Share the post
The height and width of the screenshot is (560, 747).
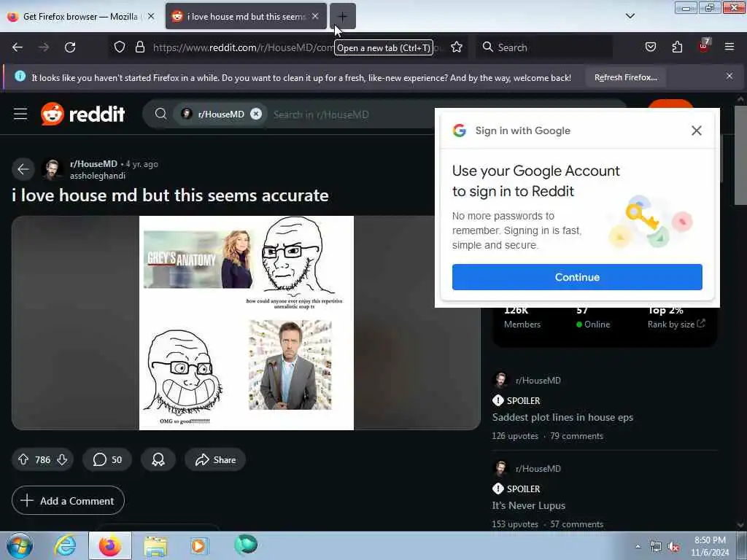coord(215,459)
